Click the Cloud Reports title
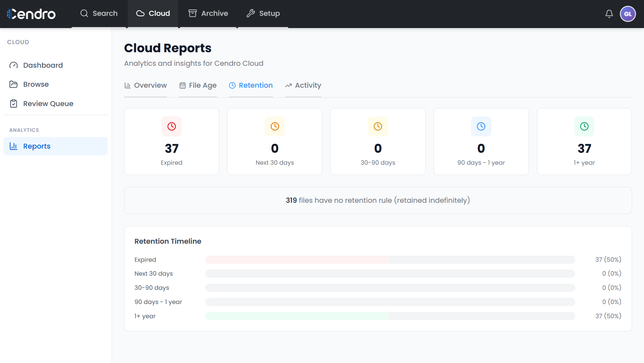The image size is (644, 363). tap(168, 48)
